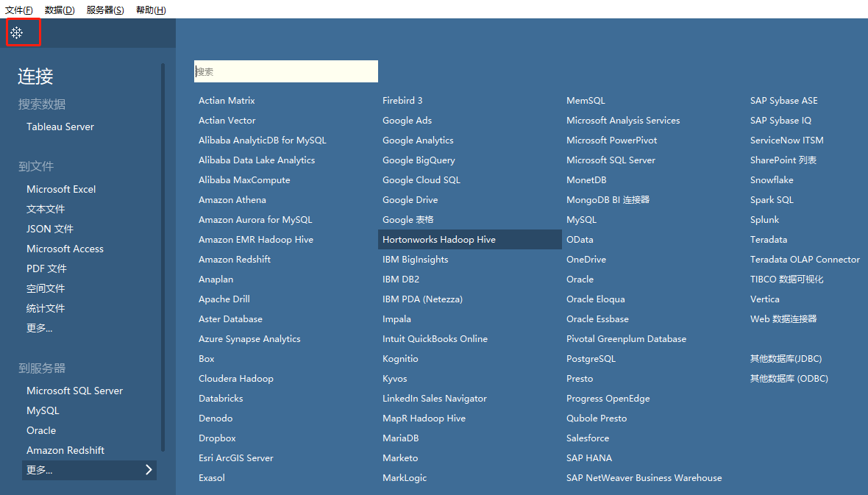Select Oracle in the left server list
Image resolution: width=868 pixels, height=495 pixels.
pos(41,431)
